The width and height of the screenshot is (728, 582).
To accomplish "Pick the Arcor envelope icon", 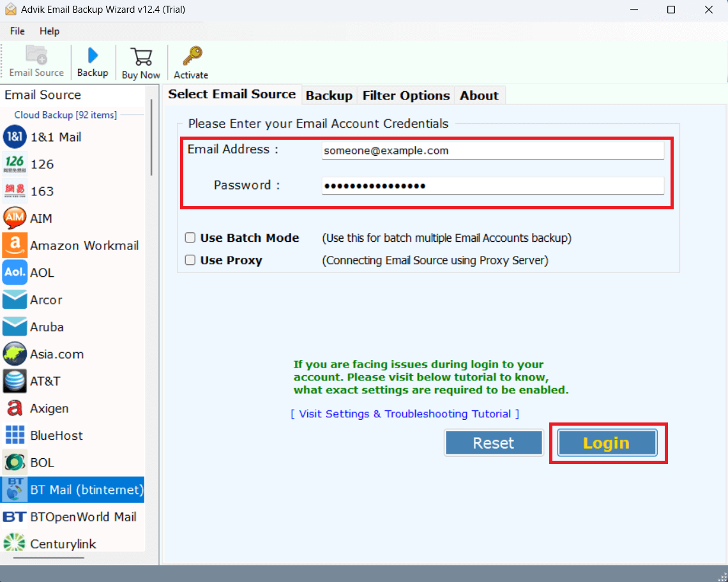I will point(15,299).
